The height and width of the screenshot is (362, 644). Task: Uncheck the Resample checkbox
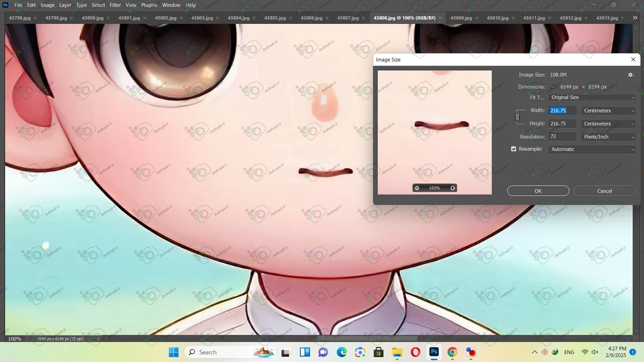pos(514,149)
